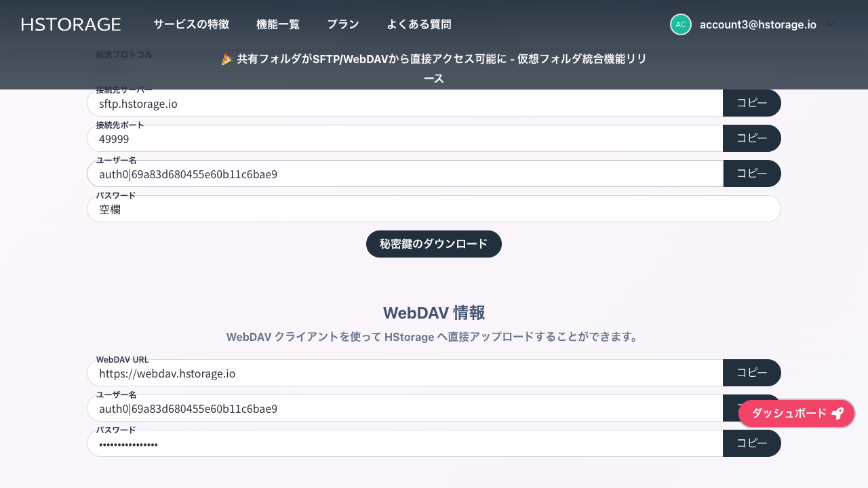Open 機能一覧 menu item
The width and height of the screenshot is (868, 488).
[x=278, y=24]
